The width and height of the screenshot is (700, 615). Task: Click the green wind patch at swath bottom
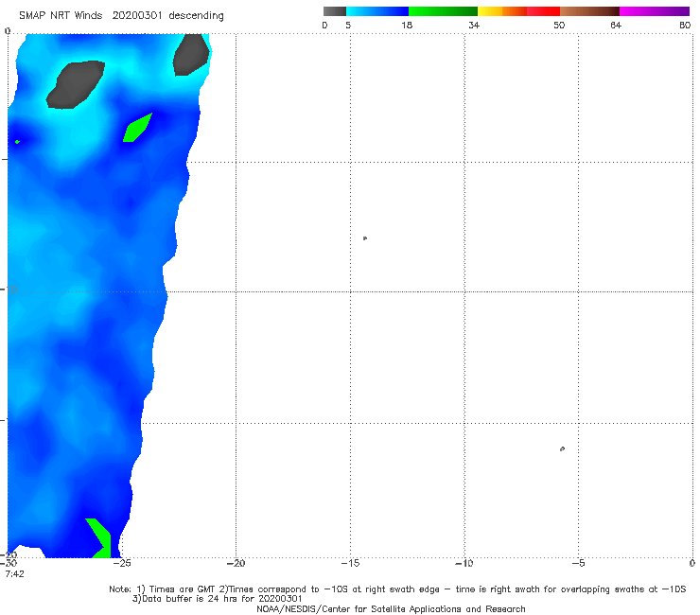100,538
